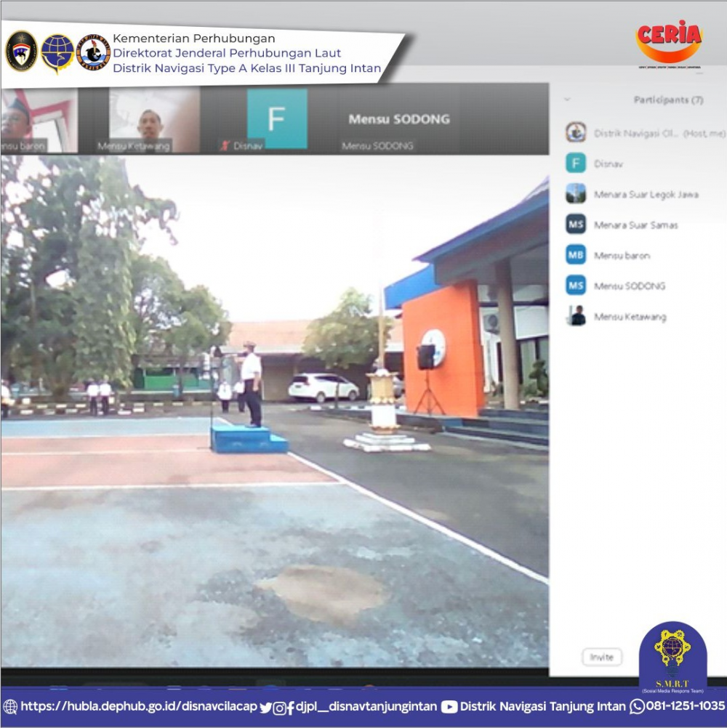Viewport: 727px width, 728px height.
Task: Click the Kementerian Perhubungan globe logo
Action: pos(57,53)
